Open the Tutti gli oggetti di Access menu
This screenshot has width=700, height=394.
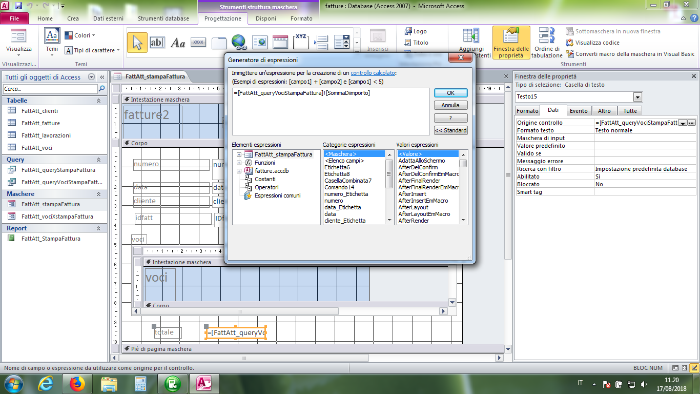[92, 77]
